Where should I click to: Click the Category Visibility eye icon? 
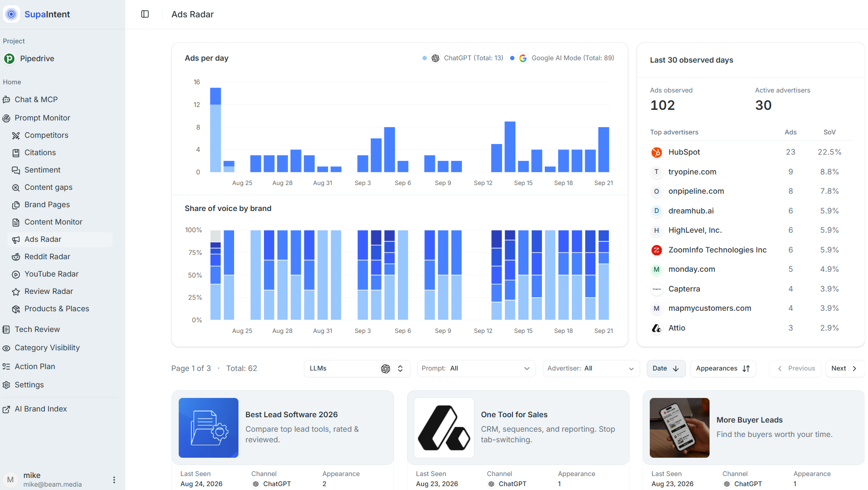[6, 348]
